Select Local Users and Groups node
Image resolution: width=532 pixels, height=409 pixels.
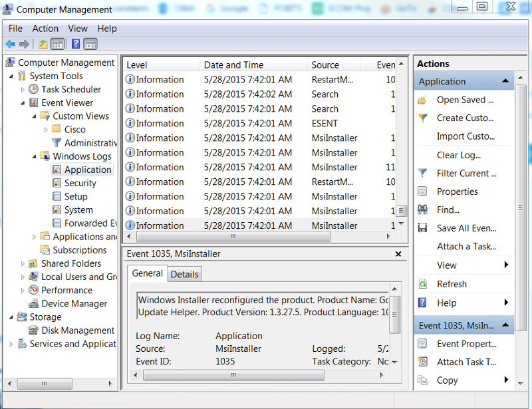pyautogui.click(x=79, y=277)
